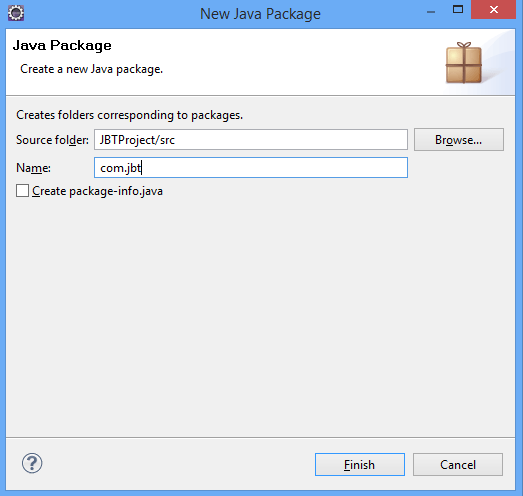This screenshot has width=523, height=496.
Task: Minimize the New Java Package dialog
Action: point(431,11)
